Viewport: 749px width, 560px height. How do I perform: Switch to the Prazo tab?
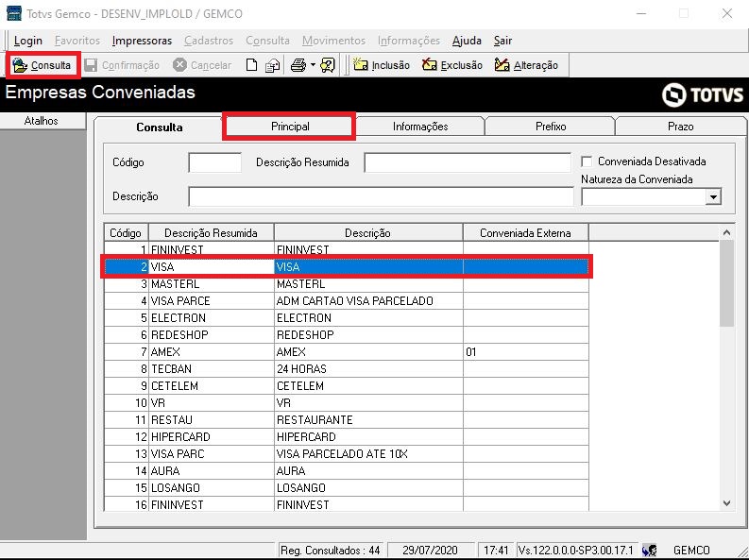point(680,127)
